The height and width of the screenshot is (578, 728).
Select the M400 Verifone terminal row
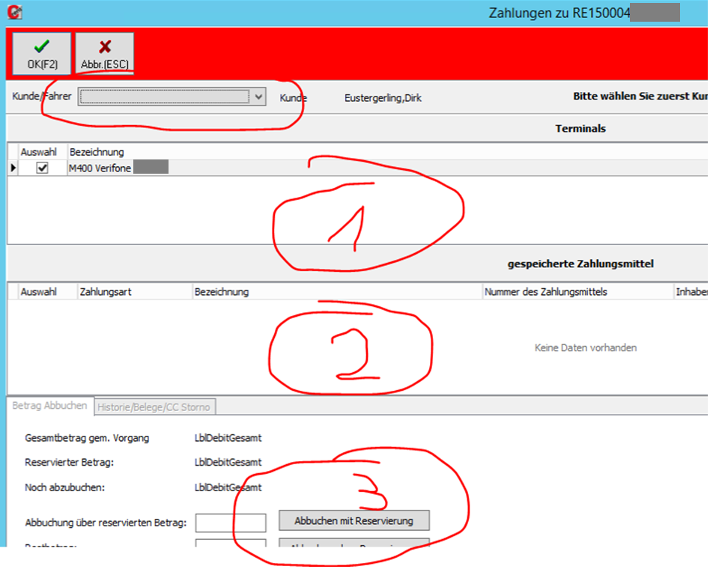(x=100, y=168)
